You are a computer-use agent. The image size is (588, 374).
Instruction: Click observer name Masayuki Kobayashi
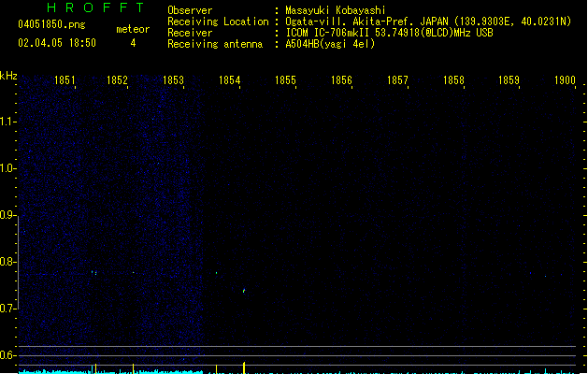click(x=336, y=10)
